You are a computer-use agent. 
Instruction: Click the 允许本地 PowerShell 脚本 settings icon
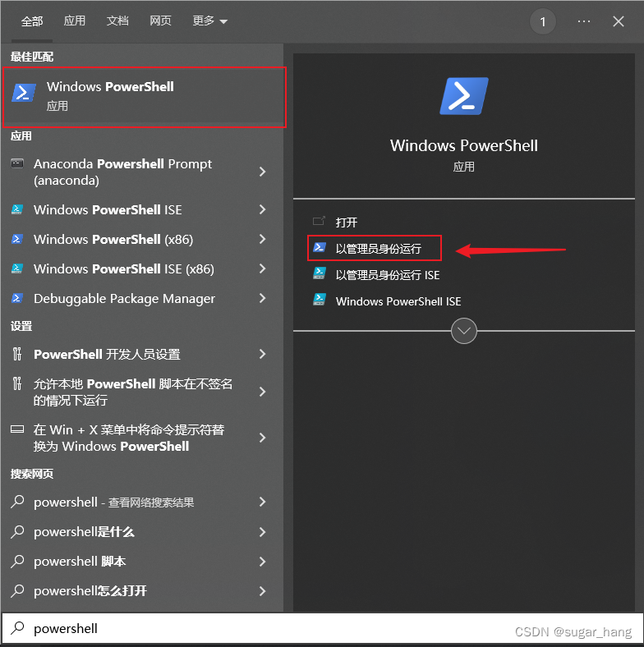click(x=17, y=383)
